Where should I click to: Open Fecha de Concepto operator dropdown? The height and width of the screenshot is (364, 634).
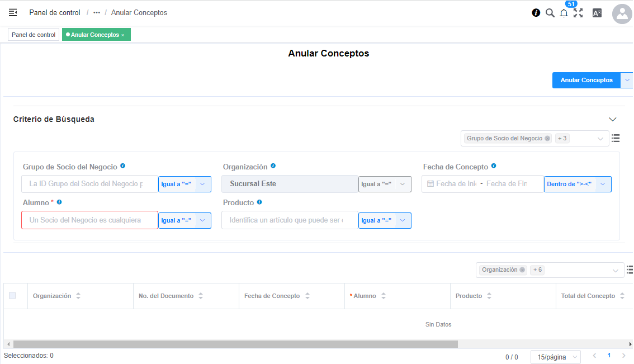point(578,184)
